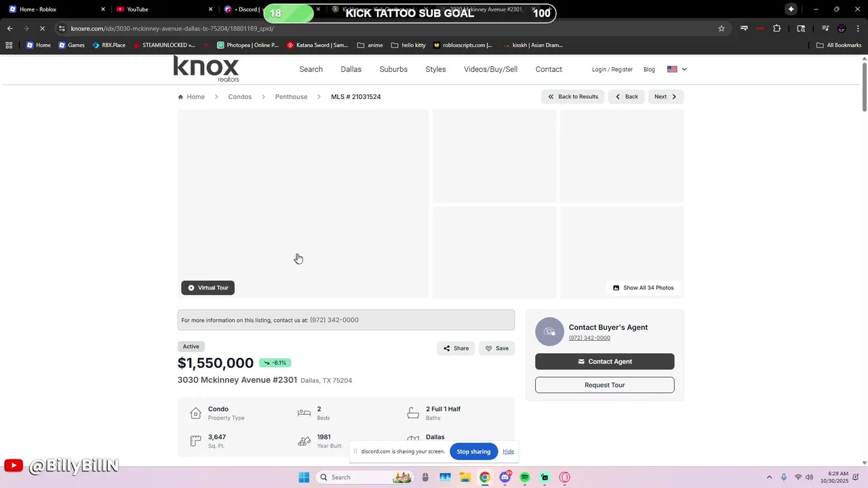Show hidden system tray icons
This screenshot has width=868, height=488.
tap(769, 477)
